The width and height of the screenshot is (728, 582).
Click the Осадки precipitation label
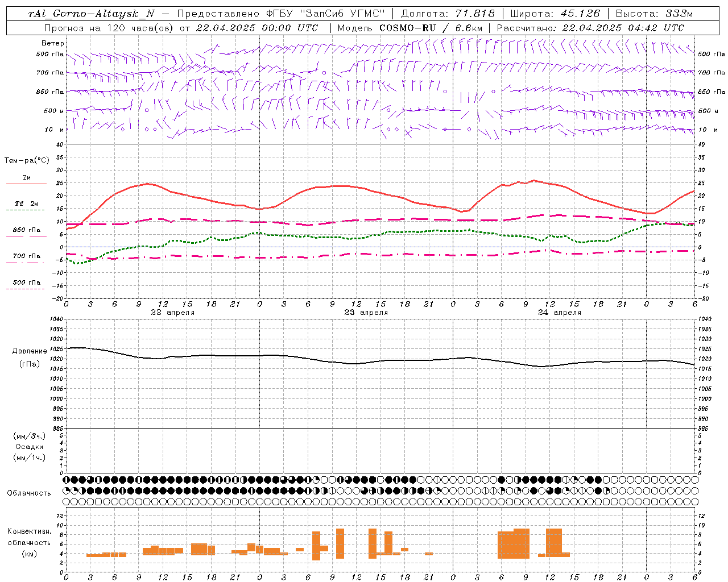[x=30, y=447]
